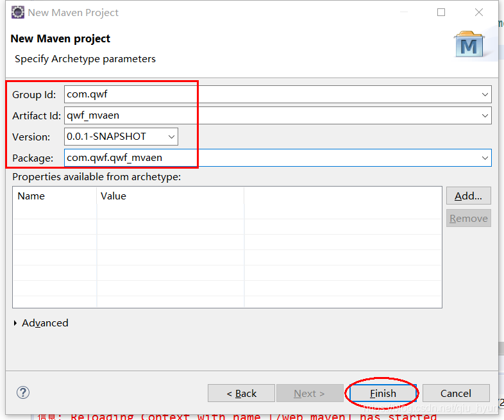Click the Artifact Id label
504x420 pixels.
[x=37, y=116]
